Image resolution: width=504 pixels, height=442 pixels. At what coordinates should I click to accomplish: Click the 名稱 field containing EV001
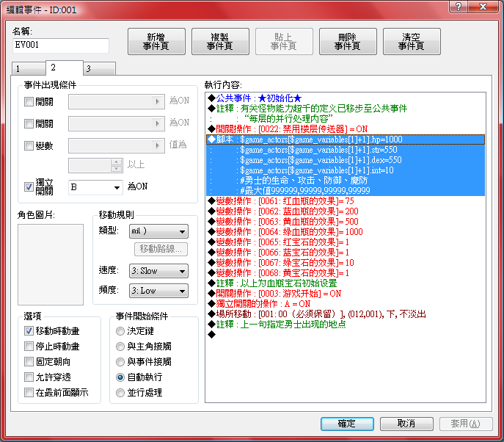pyautogui.click(x=61, y=46)
